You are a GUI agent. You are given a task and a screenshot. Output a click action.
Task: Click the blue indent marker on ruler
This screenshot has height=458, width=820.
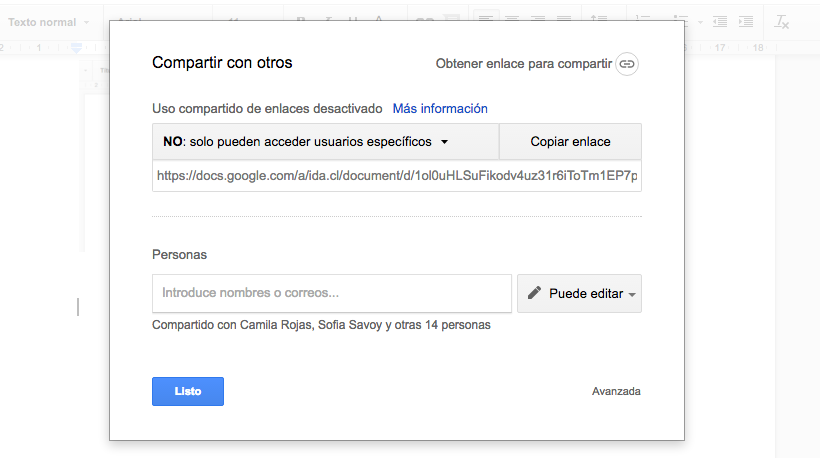coord(77,47)
